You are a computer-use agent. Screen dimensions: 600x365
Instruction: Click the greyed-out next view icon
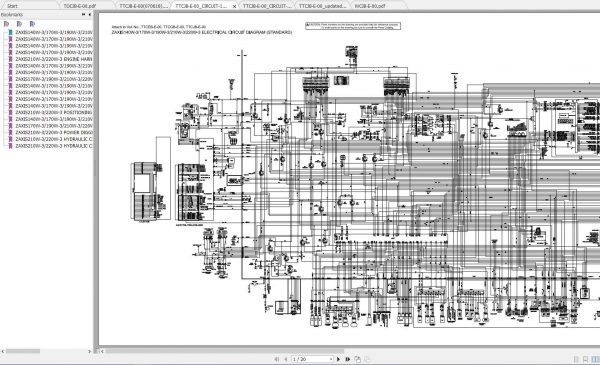click(367, 359)
